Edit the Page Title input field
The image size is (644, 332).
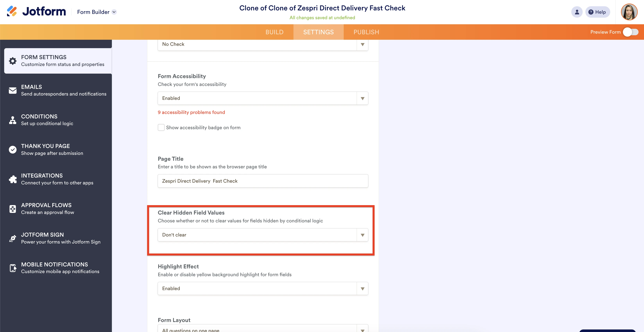[x=262, y=181]
